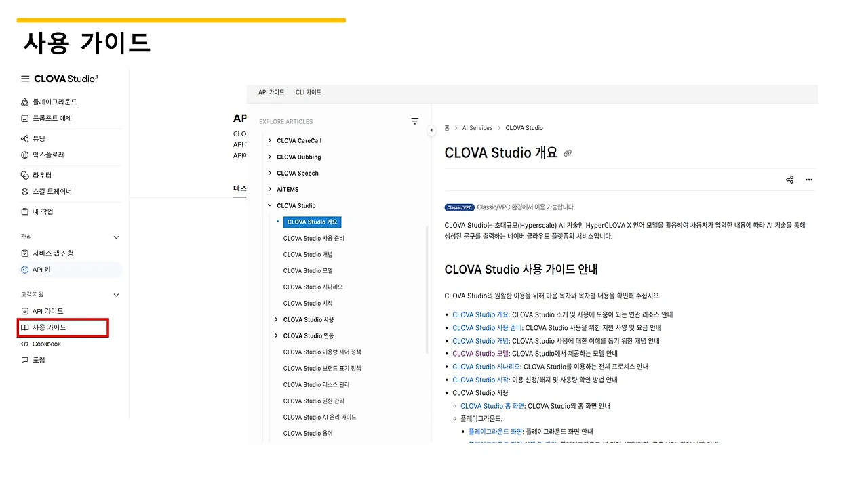The image size is (868, 488).
Task: Click the filter icon next to EXPLORE ARTICLES
Action: click(415, 121)
